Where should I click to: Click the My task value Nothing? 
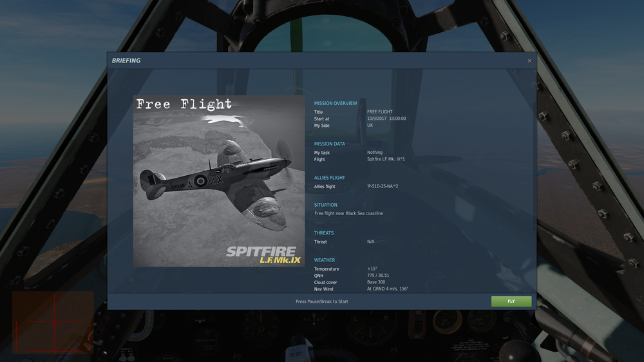point(375,153)
